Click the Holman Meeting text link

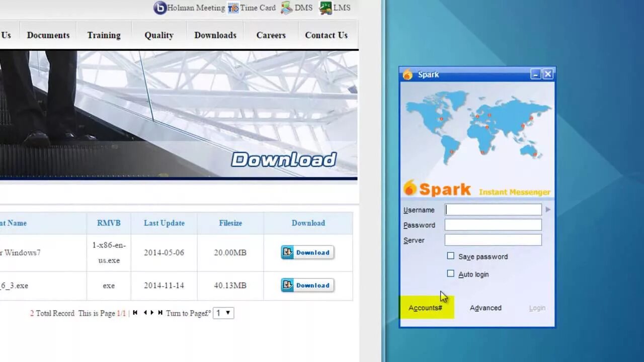point(196,8)
